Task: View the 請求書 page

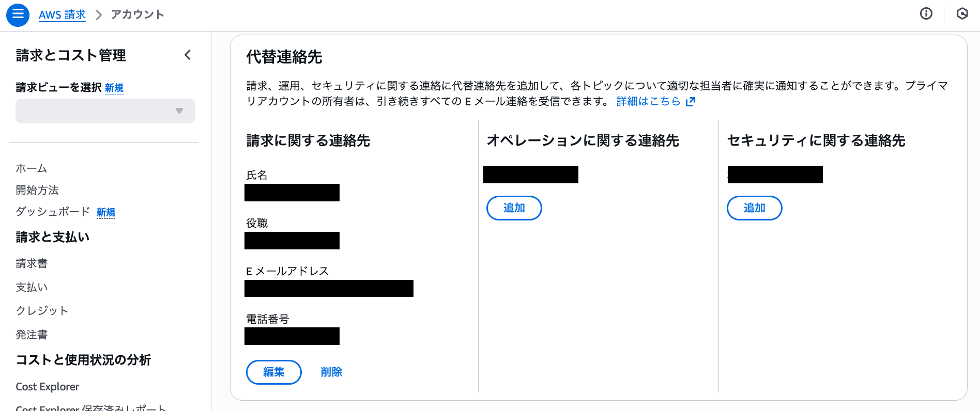Action: click(32, 263)
